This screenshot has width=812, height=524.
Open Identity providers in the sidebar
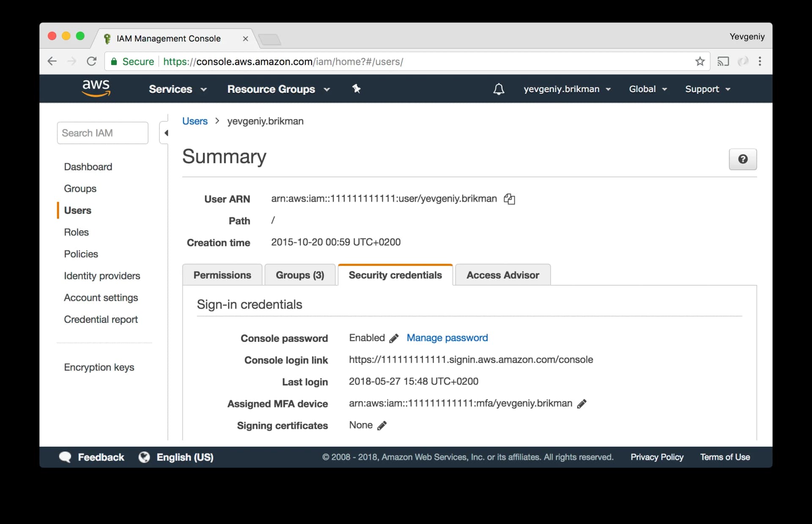coord(102,276)
